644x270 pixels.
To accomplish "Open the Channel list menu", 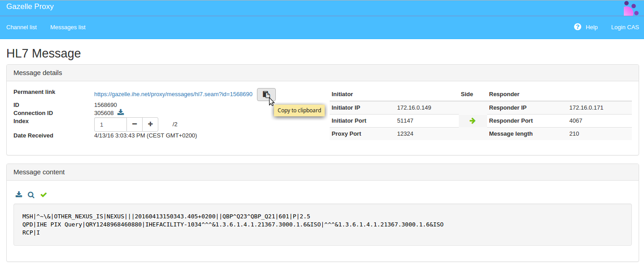I will 22,27.
